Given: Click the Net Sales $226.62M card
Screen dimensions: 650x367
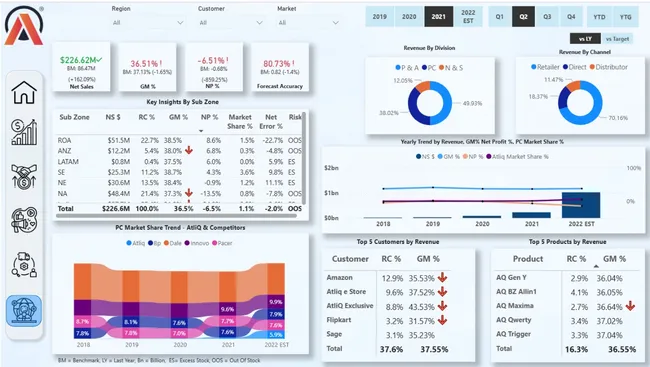Looking at the screenshot, I should [x=81, y=67].
